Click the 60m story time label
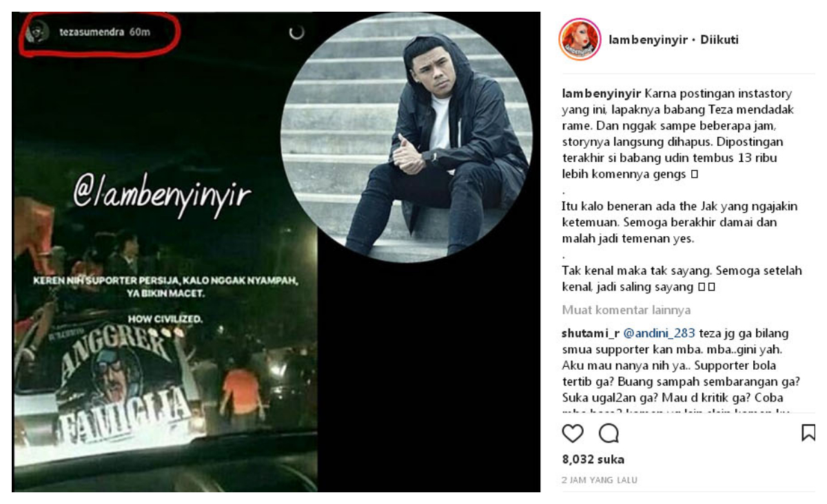827x504 pixels. click(140, 32)
